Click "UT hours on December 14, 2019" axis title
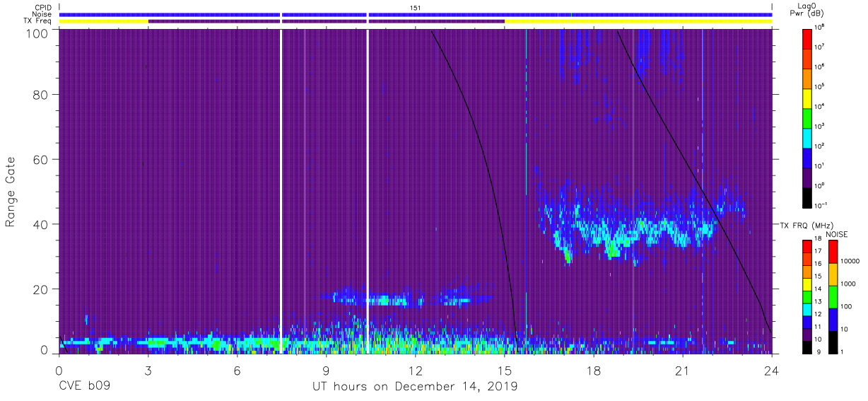Viewport: 868px width, 401px height. (x=415, y=387)
